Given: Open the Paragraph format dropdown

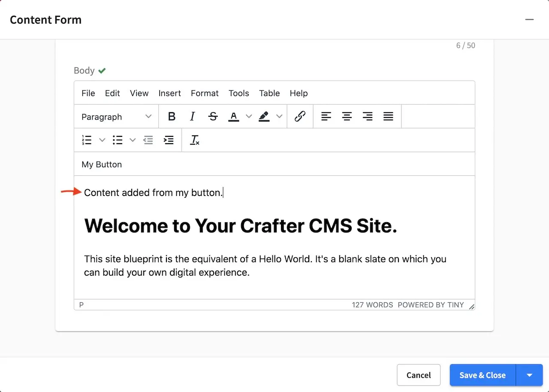Looking at the screenshot, I should pyautogui.click(x=117, y=117).
